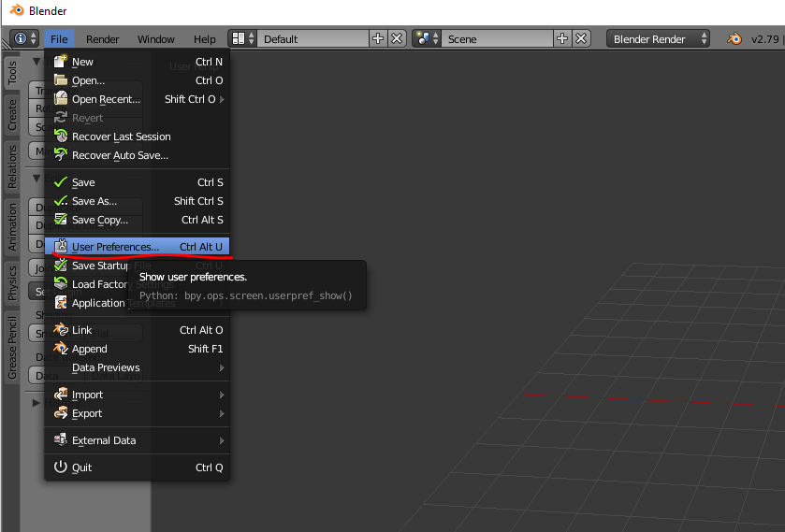Click the Save checkmark icon

click(61, 182)
